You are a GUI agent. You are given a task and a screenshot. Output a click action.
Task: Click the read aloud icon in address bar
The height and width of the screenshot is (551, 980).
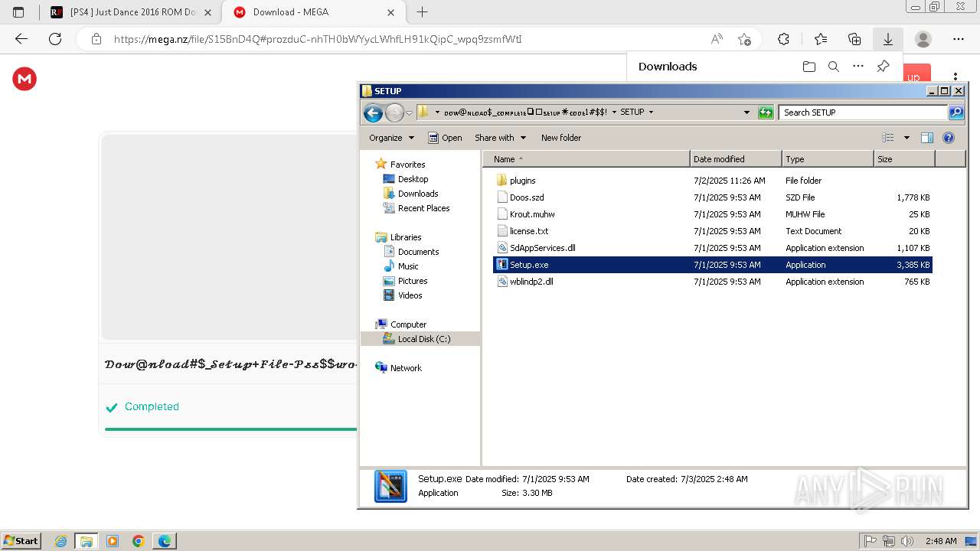tap(717, 39)
